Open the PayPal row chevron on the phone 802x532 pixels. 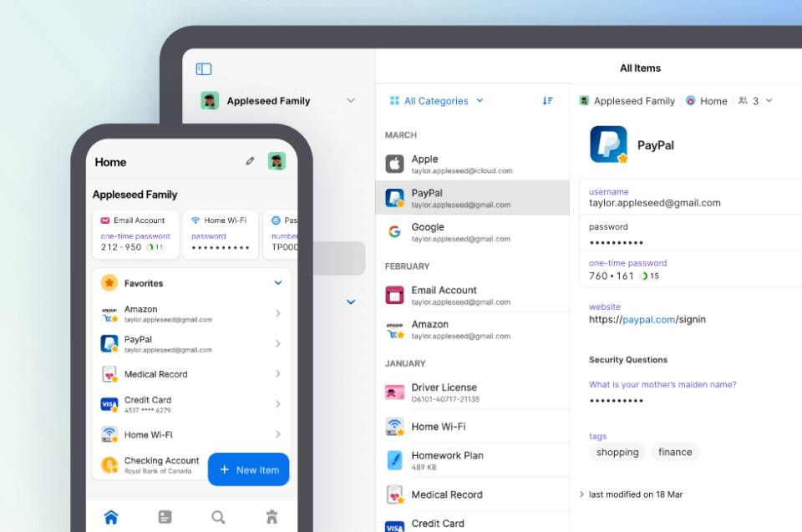click(x=277, y=343)
